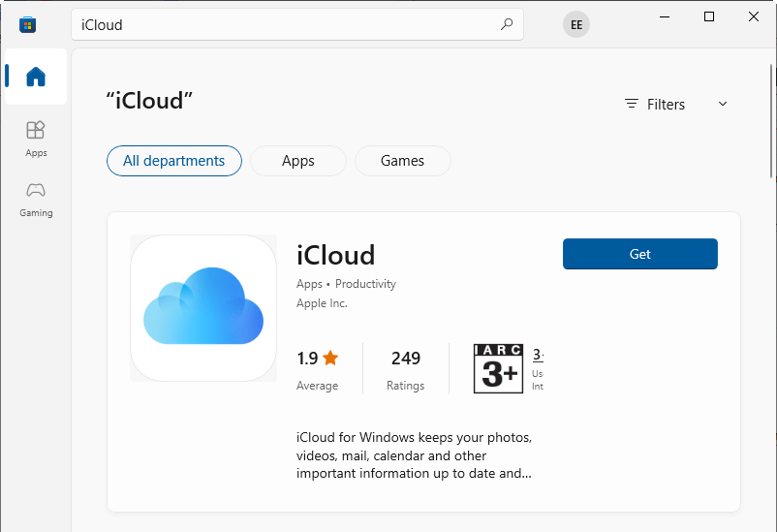The width and height of the screenshot is (777, 532).
Task: Click the iCloud cloud app thumbnail
Action: (203, 308)
